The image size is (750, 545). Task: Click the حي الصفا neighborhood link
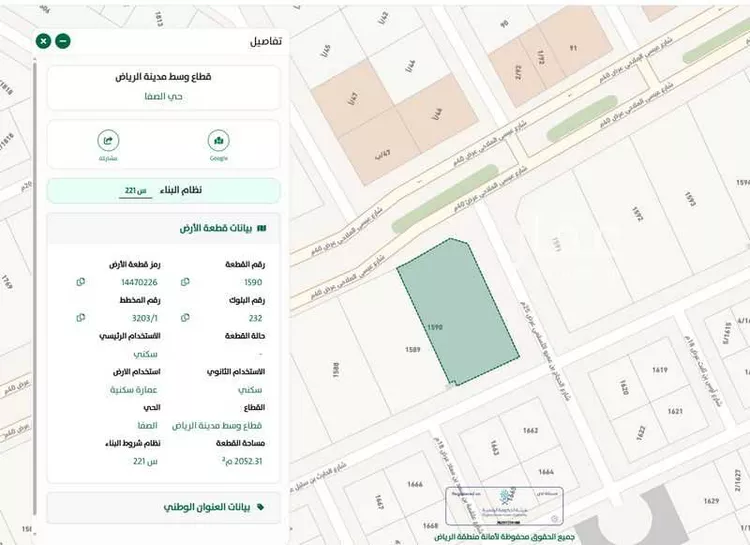click(165, 96)
